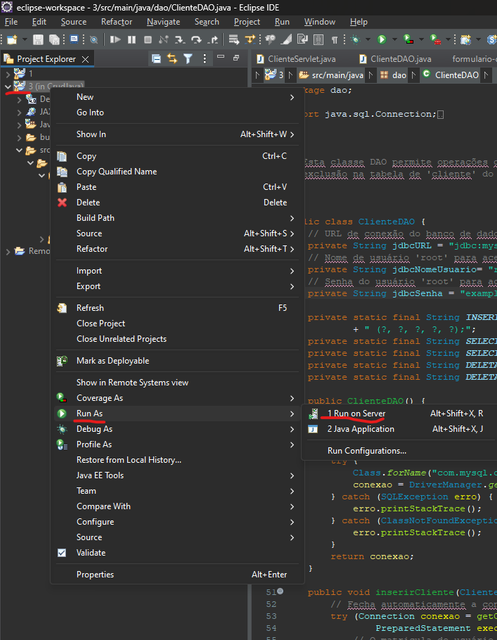Select Run on Server from submenu
The width and height of the screenshot is (497, 640).
[x=356, y=413]
